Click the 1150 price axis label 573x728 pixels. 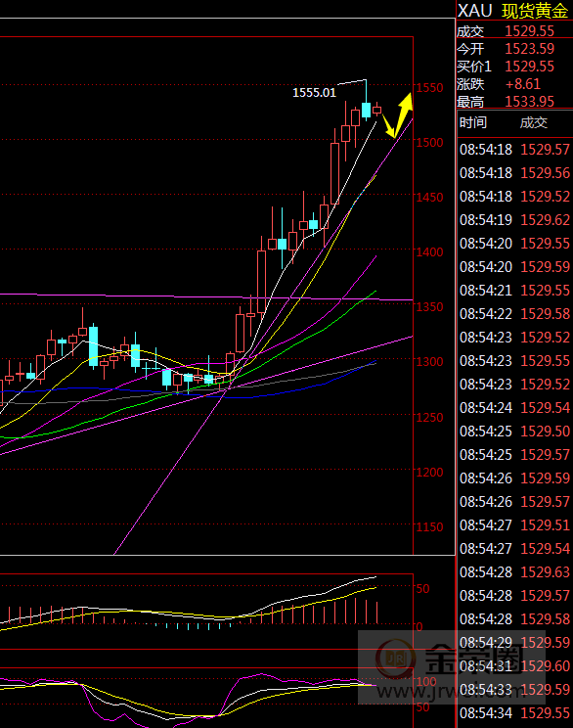pyautogui.click(x=429, y=527)
